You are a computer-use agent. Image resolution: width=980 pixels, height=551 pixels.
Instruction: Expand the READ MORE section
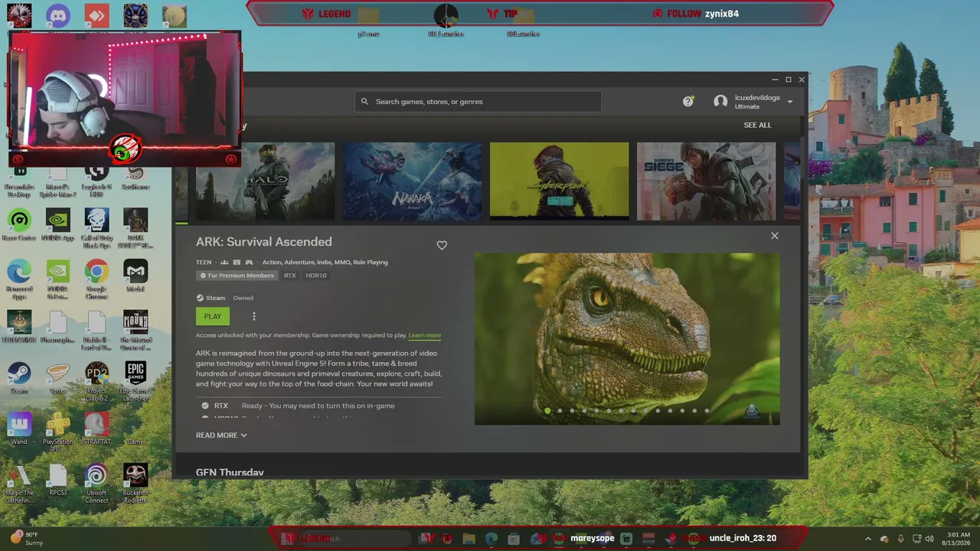[x=221, y=435]
